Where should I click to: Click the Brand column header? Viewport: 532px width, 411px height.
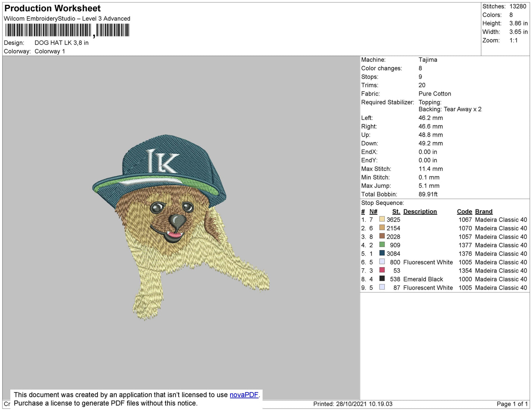tap(484, 212)
